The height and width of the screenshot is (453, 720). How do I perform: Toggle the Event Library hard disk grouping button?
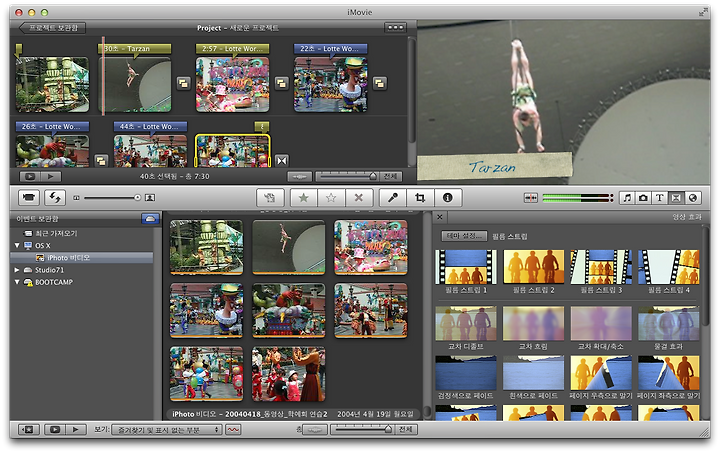pos(150,219)
